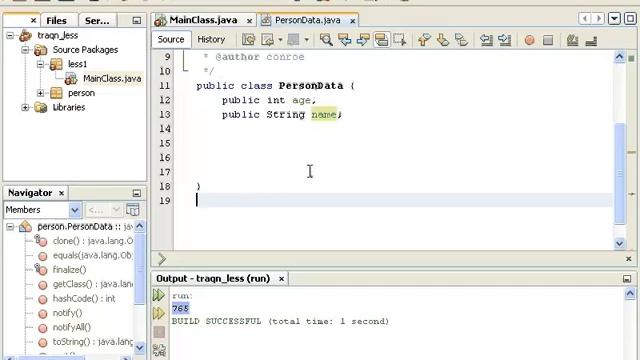The width and height of the screenshot is (640, 360).
Task: Click the Find Selection magnifier icon
Action: coord(326,40)
